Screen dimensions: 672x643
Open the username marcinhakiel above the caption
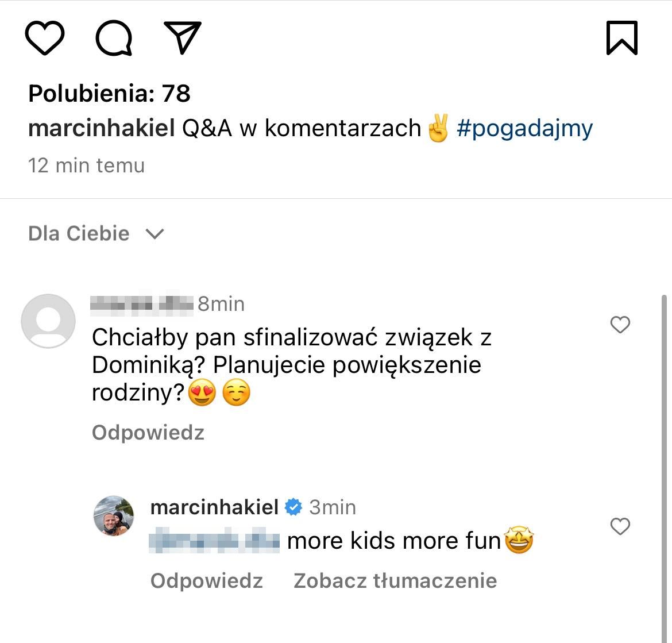(x=101, y=128)
